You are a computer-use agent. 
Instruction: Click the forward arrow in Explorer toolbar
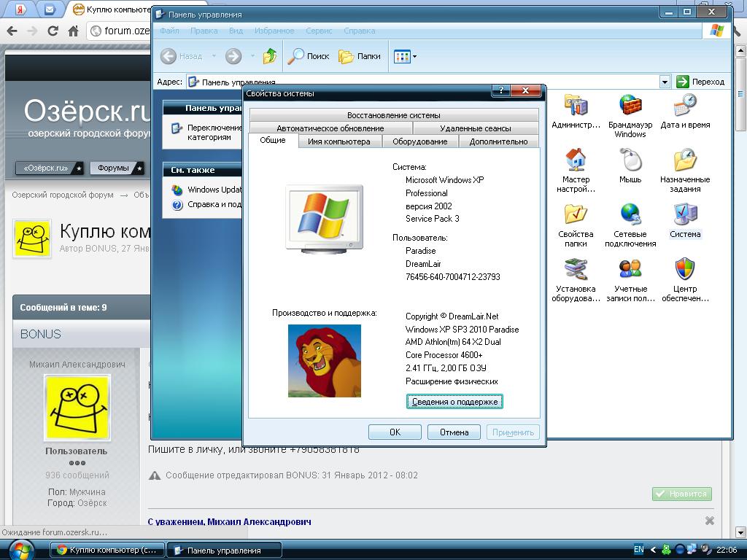233,56
